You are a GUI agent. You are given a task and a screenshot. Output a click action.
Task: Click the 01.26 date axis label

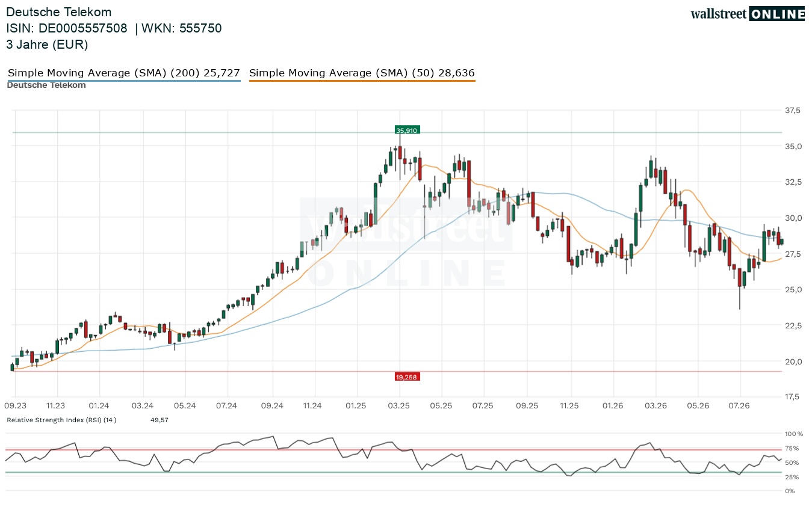click(x=613, y=406)
